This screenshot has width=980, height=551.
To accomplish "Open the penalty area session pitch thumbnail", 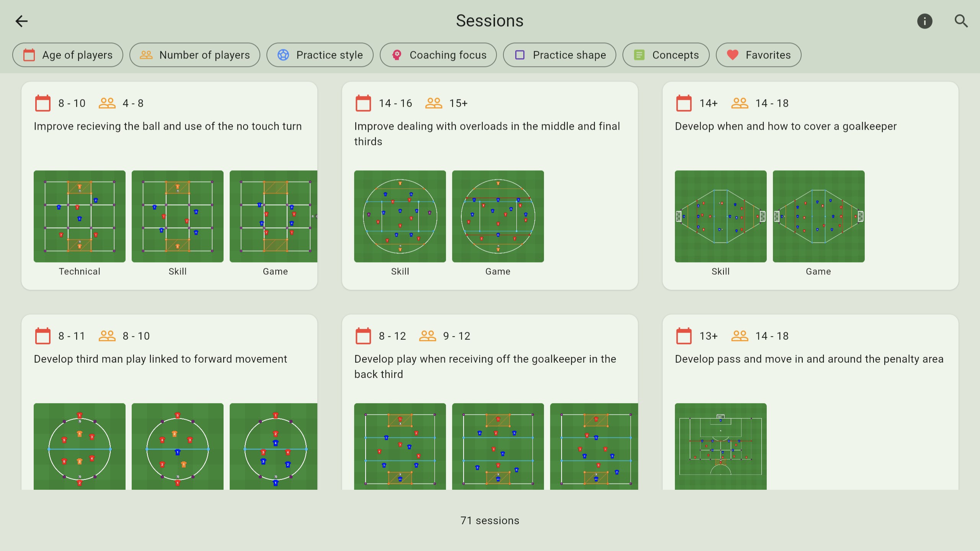I will pyautogui.click(x=720, y=446).
